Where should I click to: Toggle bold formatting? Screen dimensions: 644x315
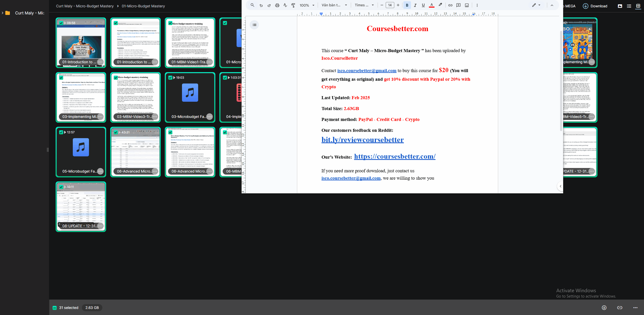(407, 5)
